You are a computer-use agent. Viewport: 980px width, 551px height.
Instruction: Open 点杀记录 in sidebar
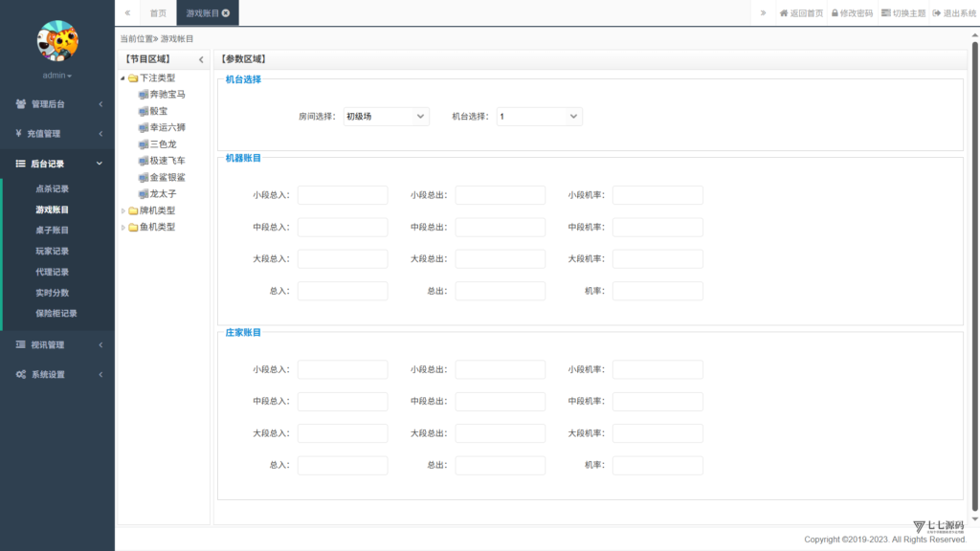coord(52,188)
